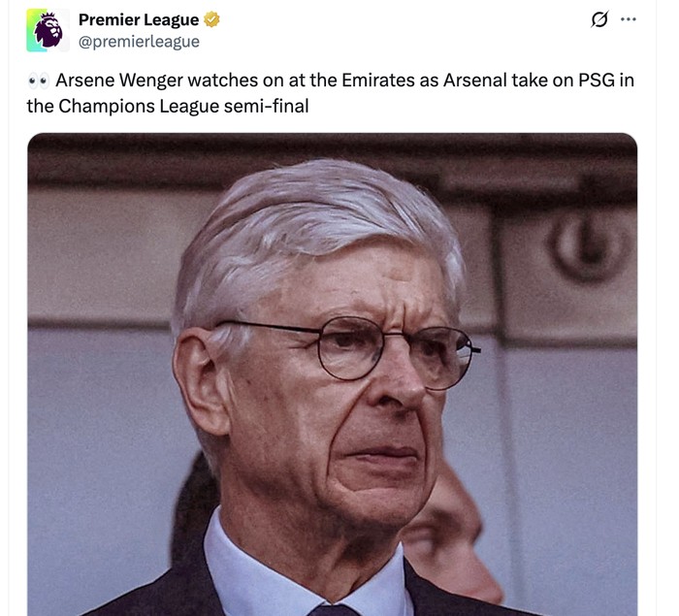
Task: Click the Premier League lion logo avatar
Action: (48, 30)
